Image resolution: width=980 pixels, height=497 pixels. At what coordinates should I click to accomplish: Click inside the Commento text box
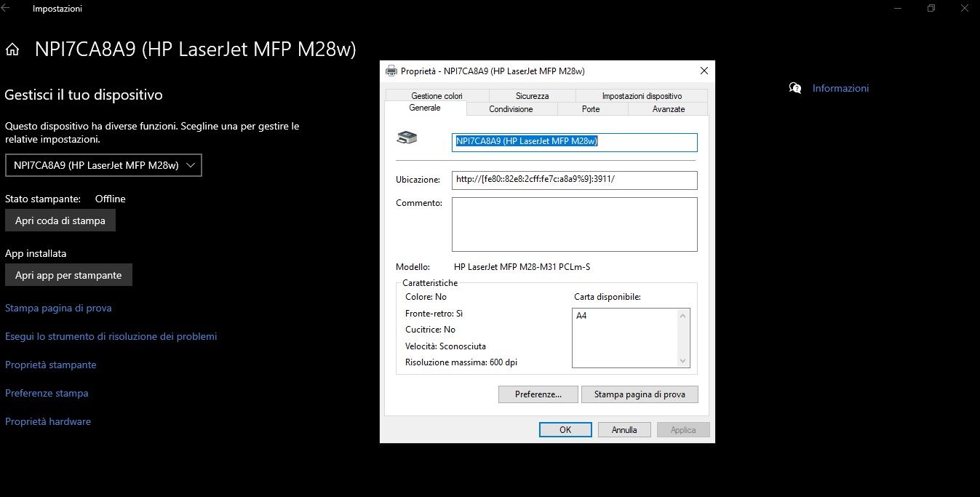click(575, 224)
